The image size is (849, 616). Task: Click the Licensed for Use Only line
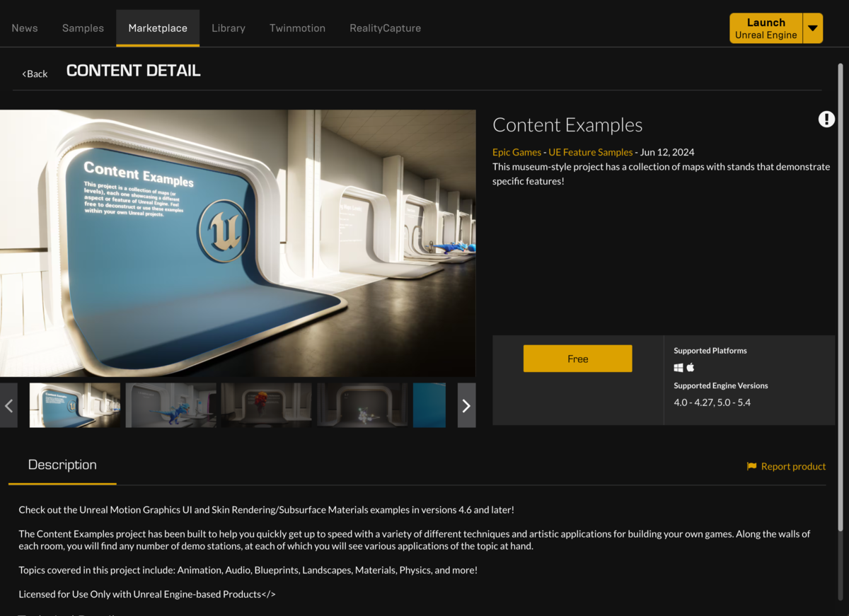[x=147, y=594]
